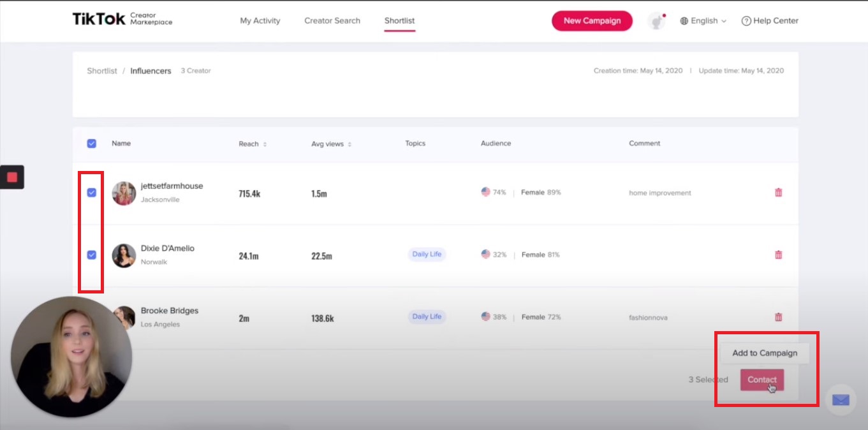
Task: Open the envelope message chat icon
Action: 841,400
